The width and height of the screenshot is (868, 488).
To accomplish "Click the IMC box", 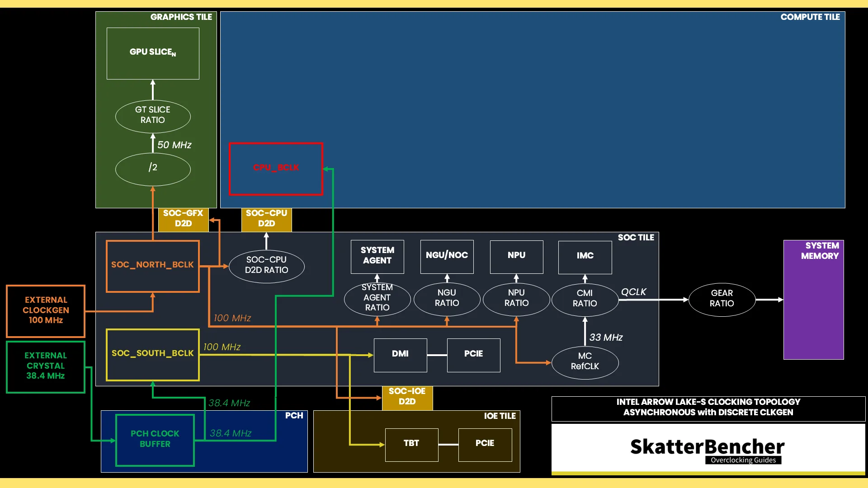I will pos(585,257).
